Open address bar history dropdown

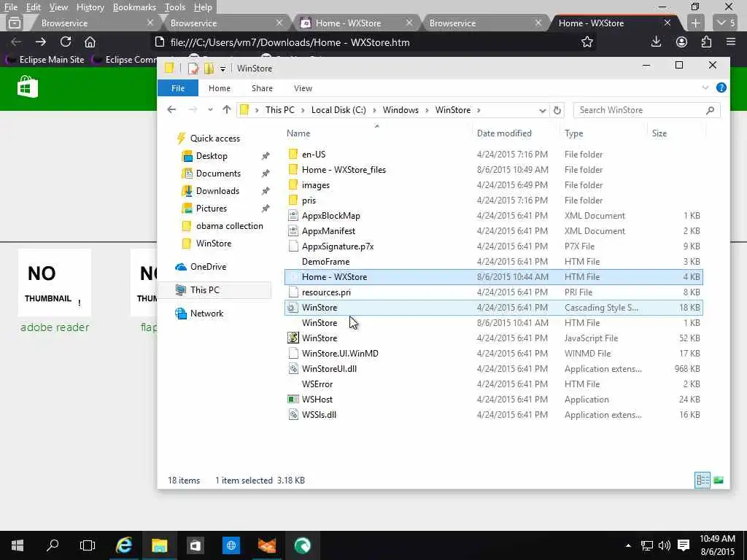(x=542, y=110)
